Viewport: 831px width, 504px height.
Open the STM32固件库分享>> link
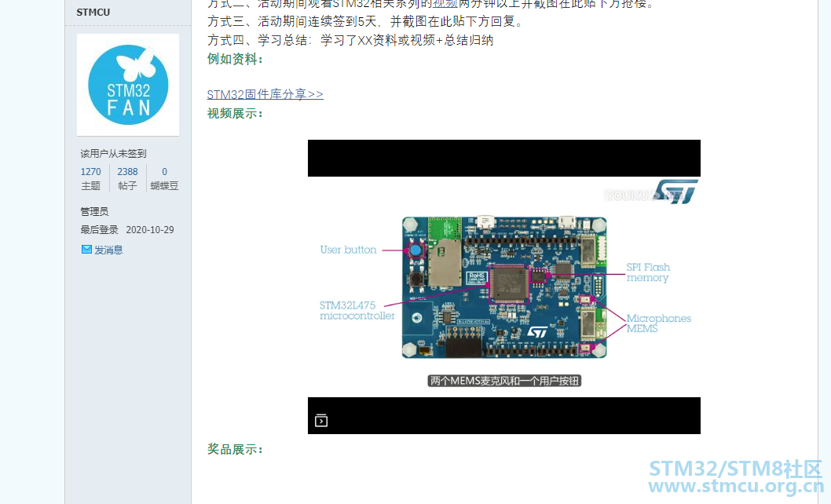[x=265, y=94]
